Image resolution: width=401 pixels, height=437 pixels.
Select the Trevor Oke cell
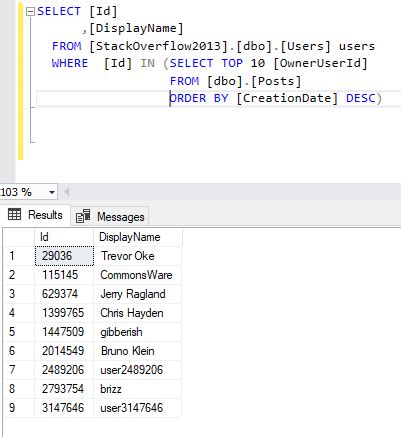pyautogui.click(x=138, y=256)
